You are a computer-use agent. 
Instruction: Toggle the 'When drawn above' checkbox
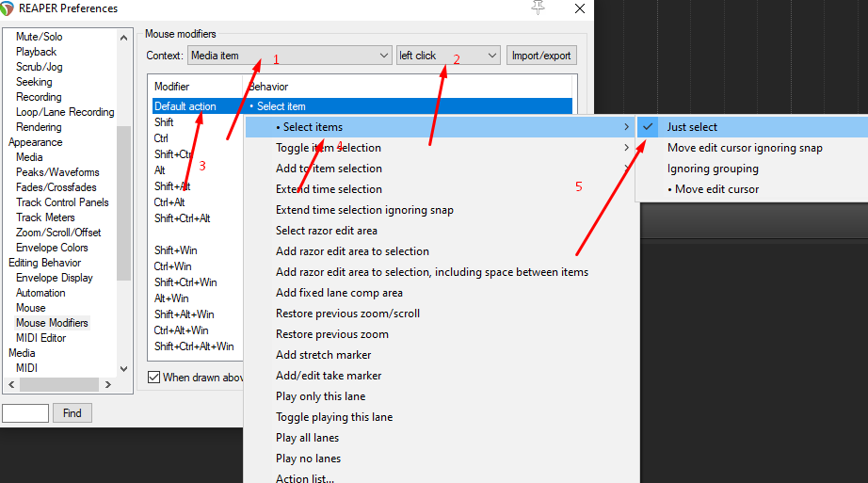point(153,378)
